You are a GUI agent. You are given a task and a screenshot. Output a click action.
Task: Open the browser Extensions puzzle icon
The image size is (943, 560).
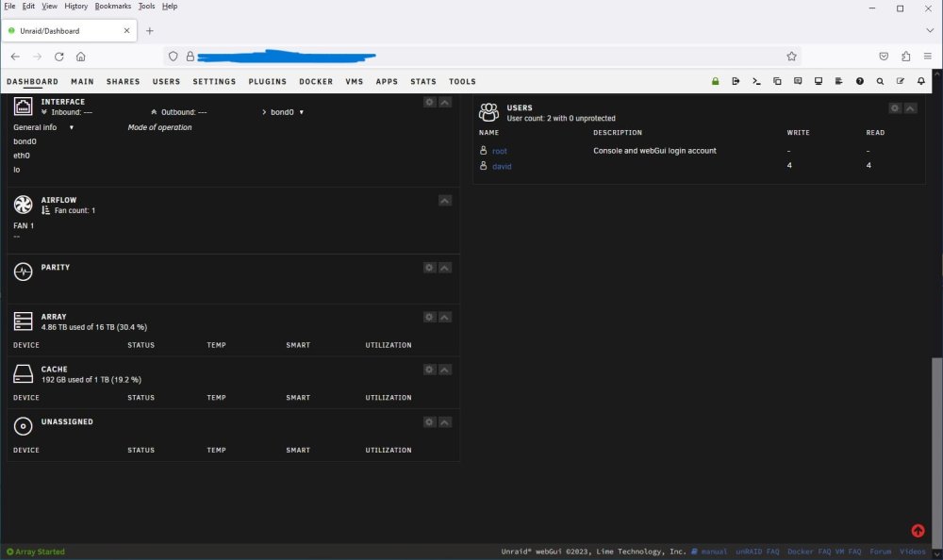[905, 57]
